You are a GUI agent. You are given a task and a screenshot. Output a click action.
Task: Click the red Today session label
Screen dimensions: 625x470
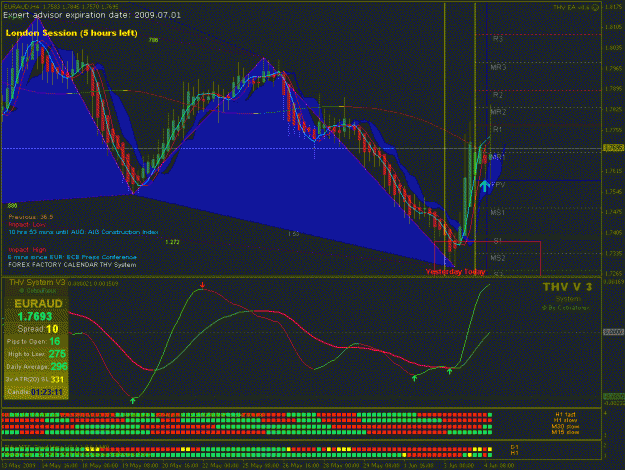pyautogui.click(x=474, y=272)
